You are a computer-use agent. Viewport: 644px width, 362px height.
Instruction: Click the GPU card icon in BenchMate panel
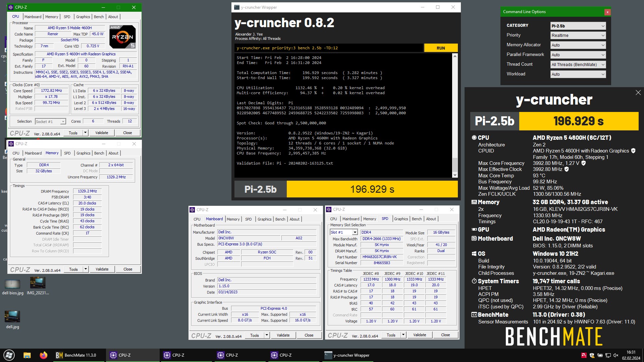474,230
